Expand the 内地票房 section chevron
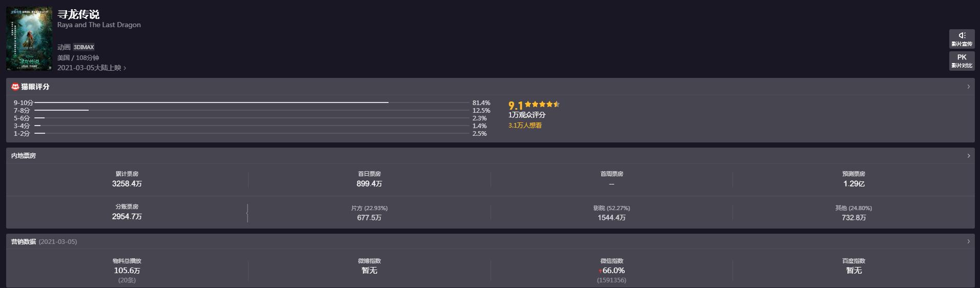 point(968,156)
